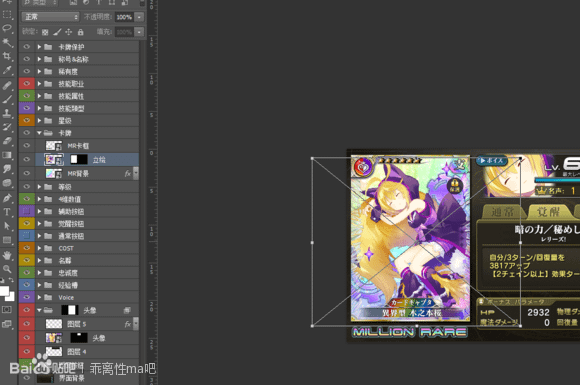580x385 pixels.
Task: Collapse the 卡牌 layer group
Action: tap(39, 133)
